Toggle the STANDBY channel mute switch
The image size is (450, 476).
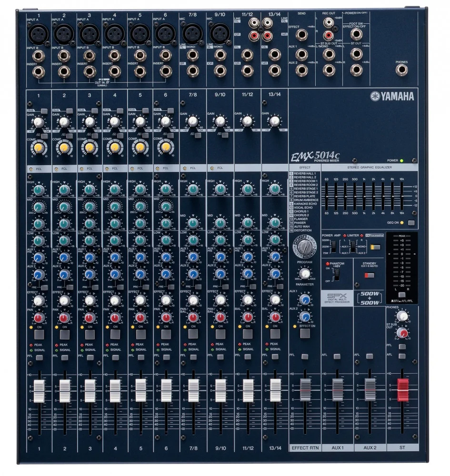pos(370,274)
